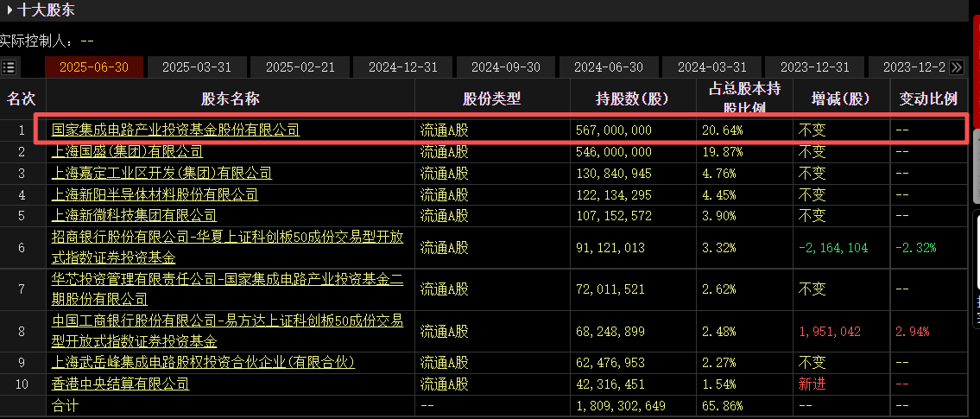Click percentage 20.64%

pyautogui.click(x=722, y=130)
